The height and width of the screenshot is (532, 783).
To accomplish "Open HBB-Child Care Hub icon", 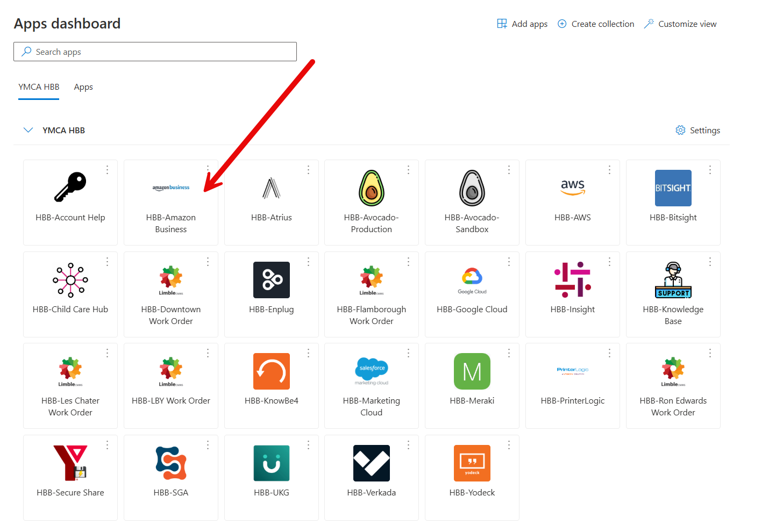I will [70, 280].
